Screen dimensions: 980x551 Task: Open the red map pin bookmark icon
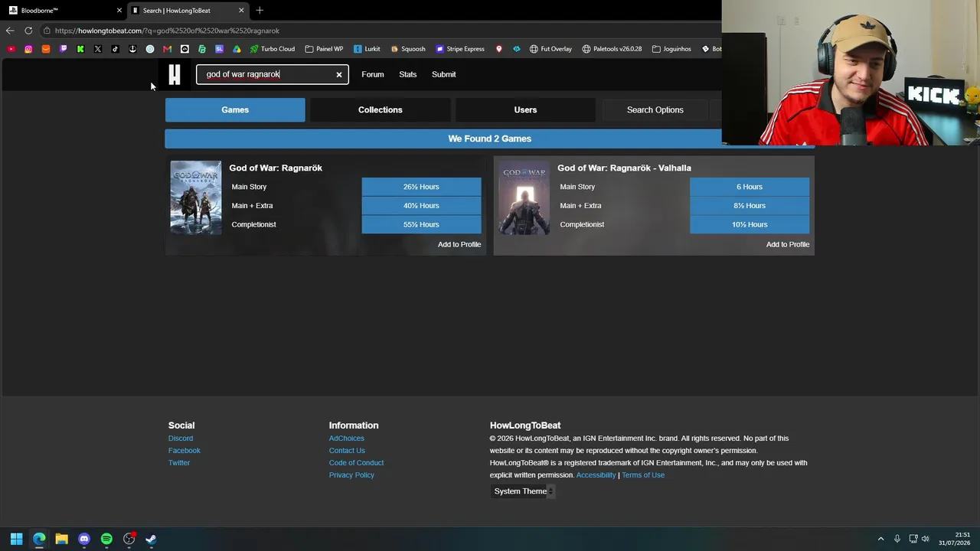click(x=499, y=49)
